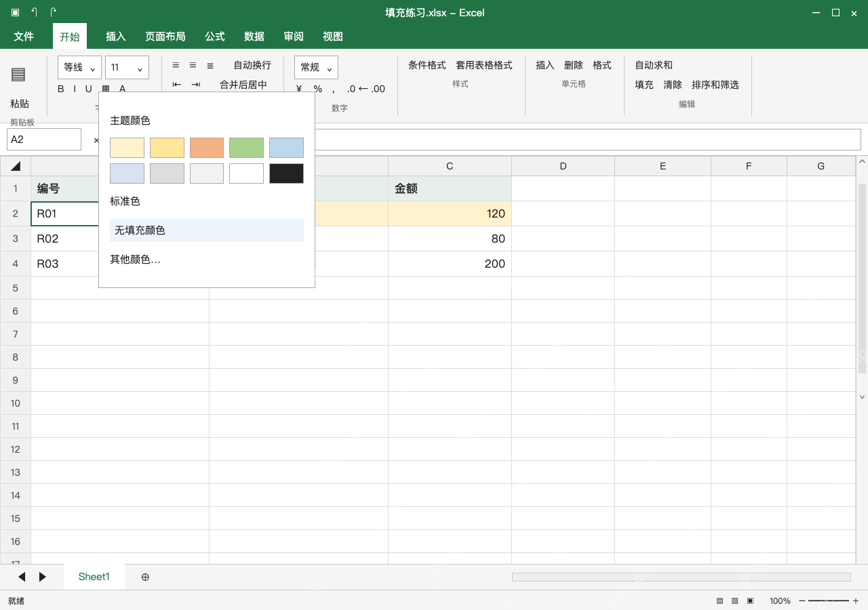Screen dimensions: 868x610
Task: Pick the orange theme color swatch
Action: (x=207, y=148)
